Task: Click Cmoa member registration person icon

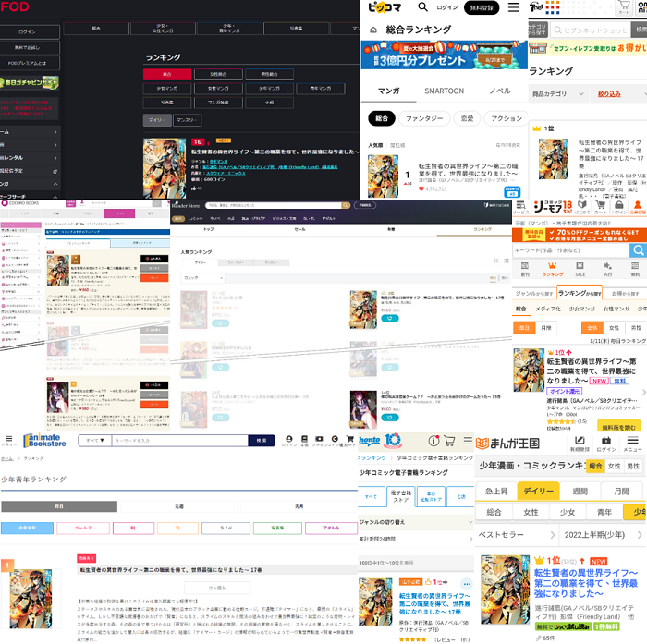Action: [x=638, y=207]
